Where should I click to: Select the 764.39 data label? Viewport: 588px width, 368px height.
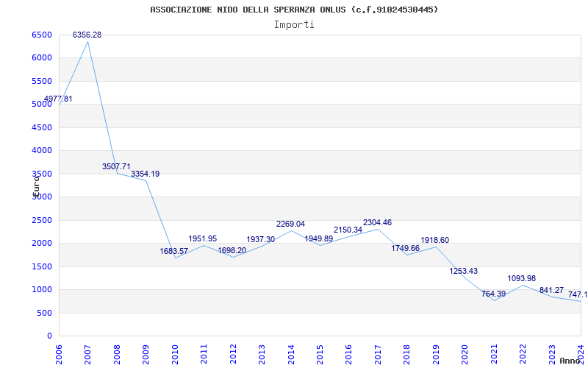tap(493, 294)
